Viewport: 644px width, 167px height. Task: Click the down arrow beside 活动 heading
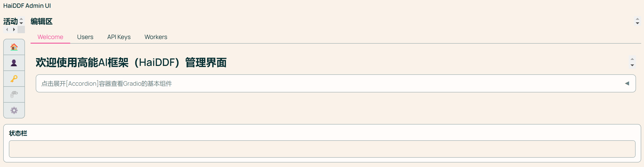pyautogui.click(x=21, y=23)
